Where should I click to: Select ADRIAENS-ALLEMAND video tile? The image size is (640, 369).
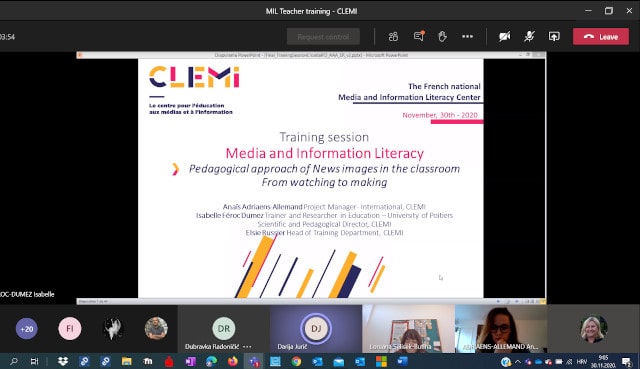501,329
